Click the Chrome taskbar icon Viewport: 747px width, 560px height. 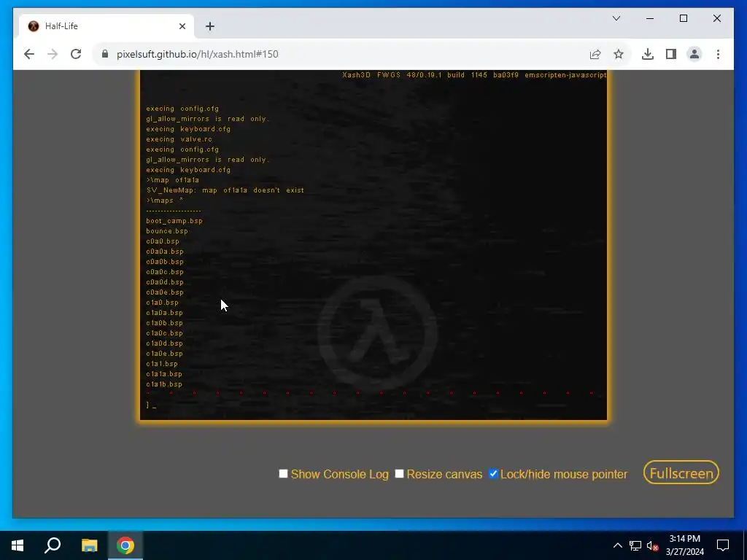(125, 545)
